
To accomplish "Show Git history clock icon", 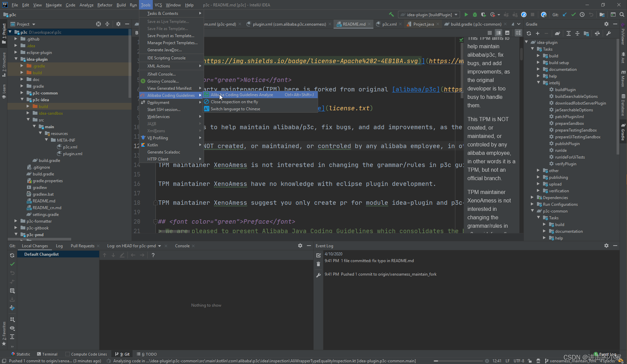I will (x=582, y=15).
